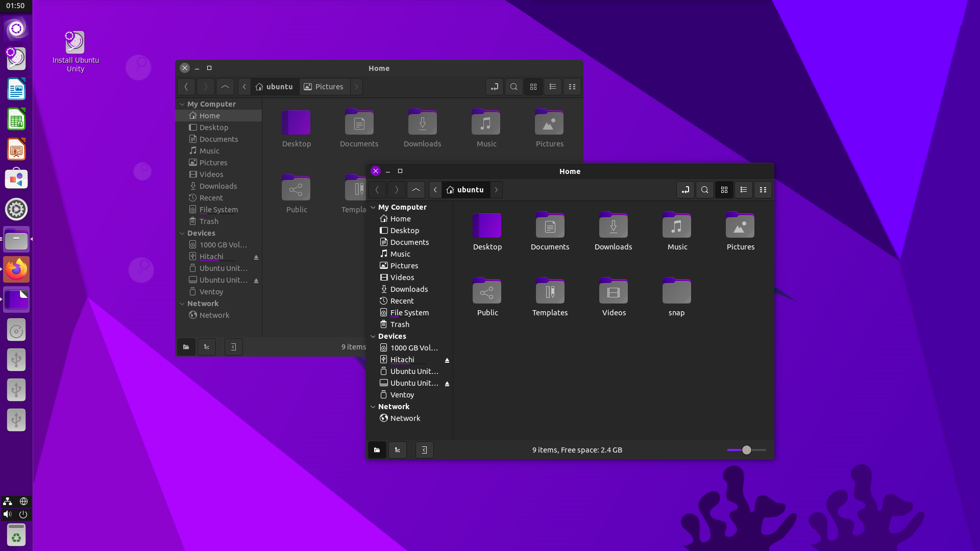Hide sidebar using front window status bar button
This screenshot has height=551, width=980.
[x=424, y=450]
